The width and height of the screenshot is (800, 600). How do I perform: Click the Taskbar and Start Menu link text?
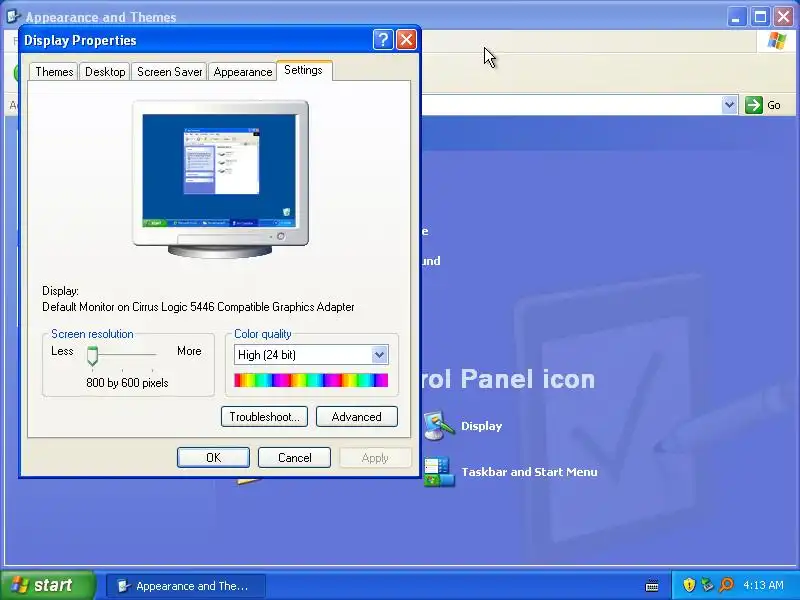[x=529, y=472]
